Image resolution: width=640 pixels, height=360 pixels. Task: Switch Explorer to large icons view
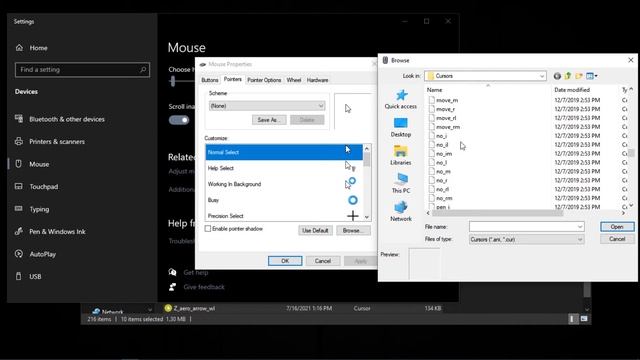(584, 319)
